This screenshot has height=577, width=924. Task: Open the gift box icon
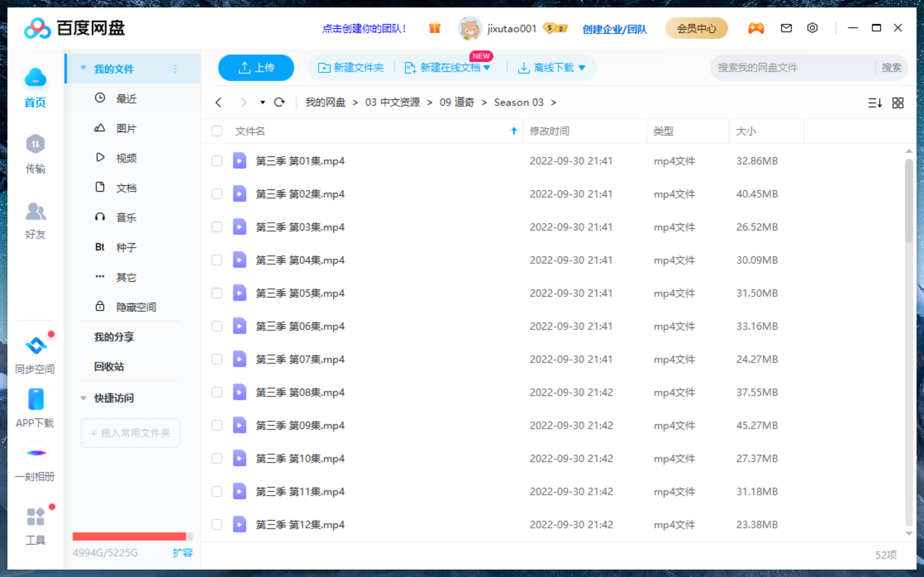click(435, 28)
